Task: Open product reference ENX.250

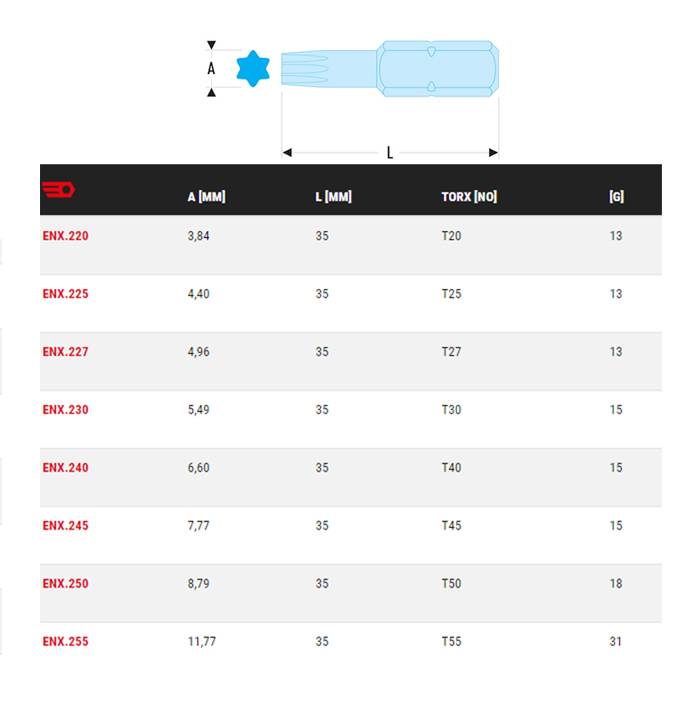Action: (x=66, y=584)
